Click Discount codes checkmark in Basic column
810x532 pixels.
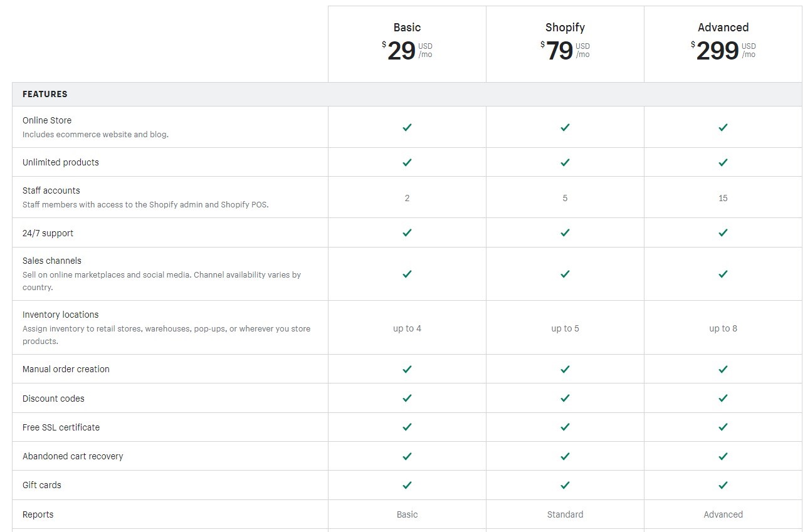click(x=407, y=398)
